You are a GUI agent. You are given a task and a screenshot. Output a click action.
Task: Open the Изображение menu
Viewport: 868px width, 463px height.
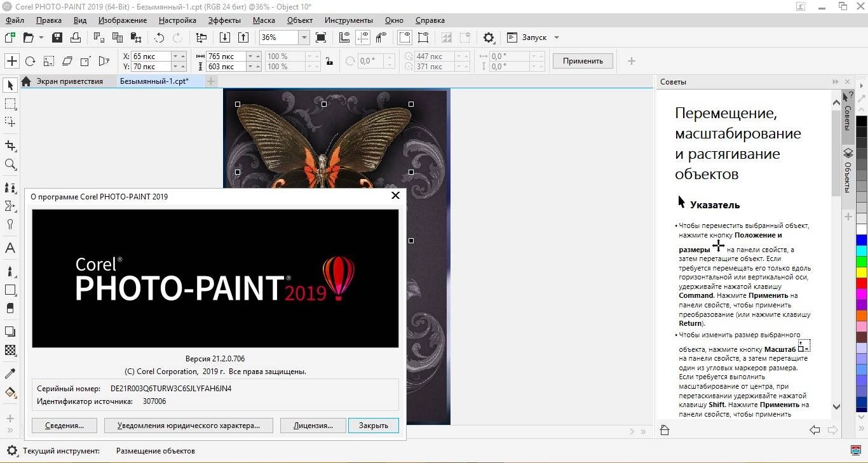[x=123, y=20]
